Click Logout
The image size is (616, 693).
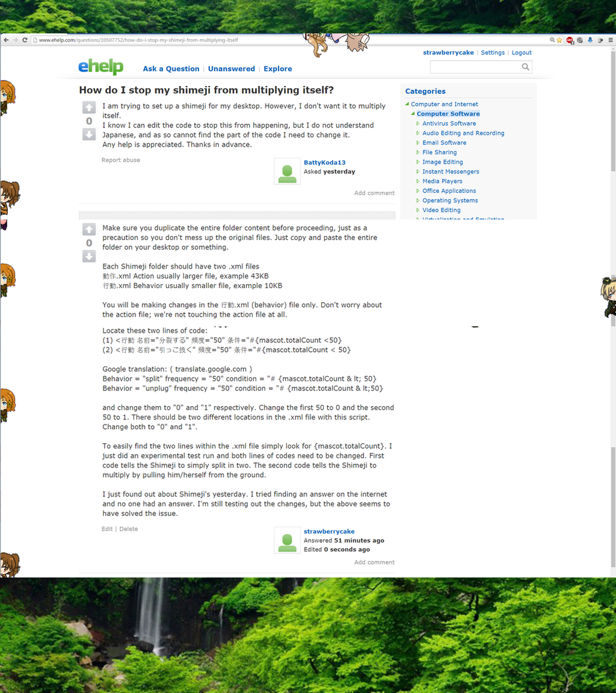pyautogui.click(x=522, y=52)
